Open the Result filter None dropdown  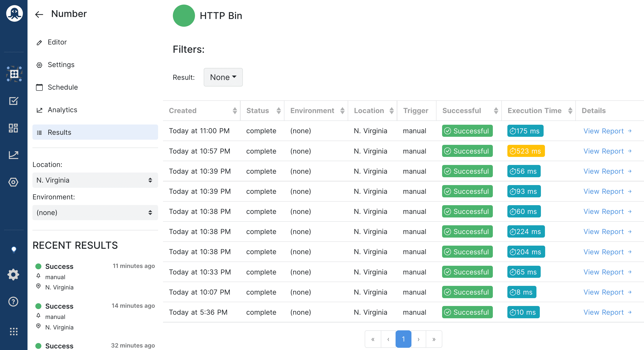tap(223, 77)
